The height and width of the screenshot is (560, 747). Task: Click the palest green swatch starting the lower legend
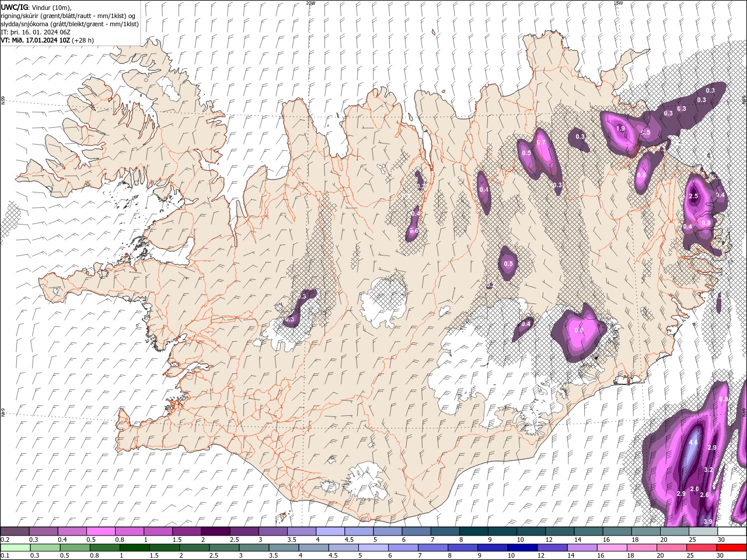(x=15, y=548)
